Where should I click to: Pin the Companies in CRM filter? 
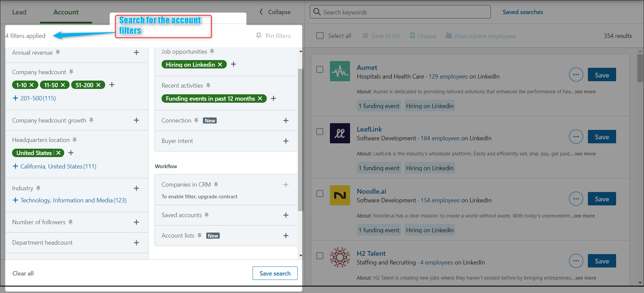tap(216, 184)
